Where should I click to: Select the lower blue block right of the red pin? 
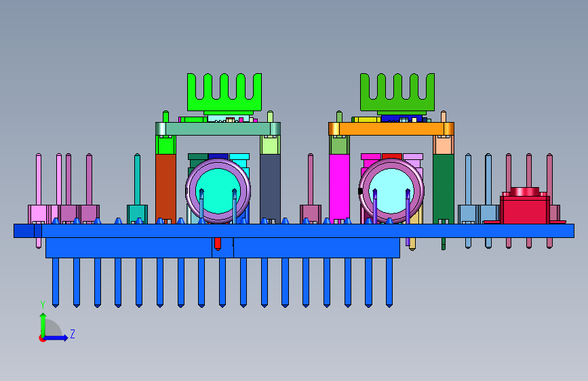(x=317, y=248)
